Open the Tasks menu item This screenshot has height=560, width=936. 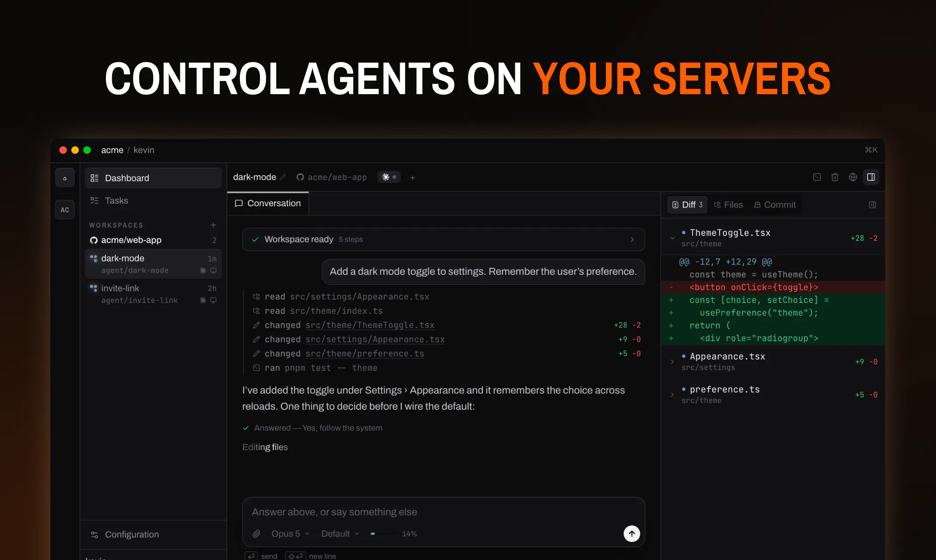[x=153, y=201]
